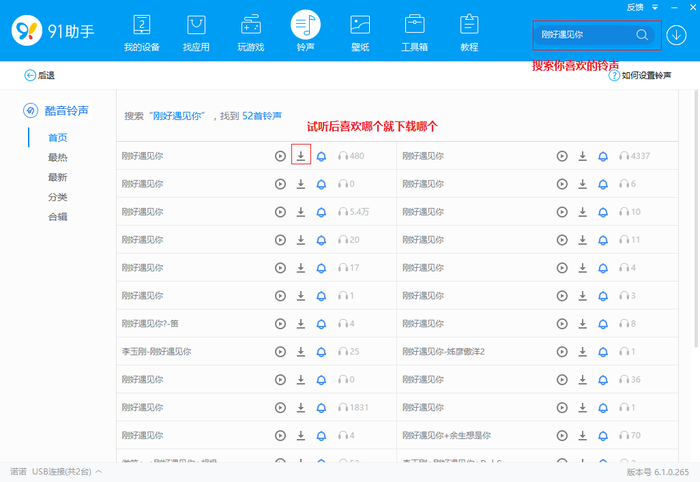
Task: Open the title bar dropdown menu triangle
Action: pyautogui.click(x=655, y=7)
